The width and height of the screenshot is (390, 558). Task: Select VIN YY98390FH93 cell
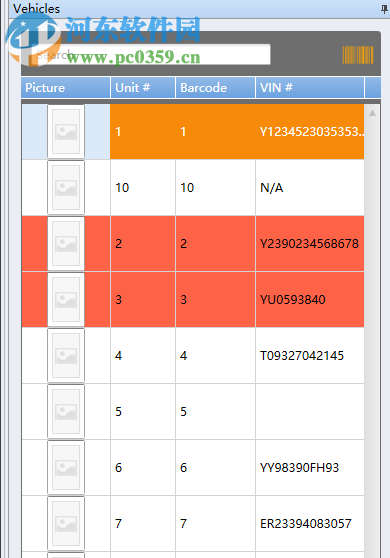[310, 467]
